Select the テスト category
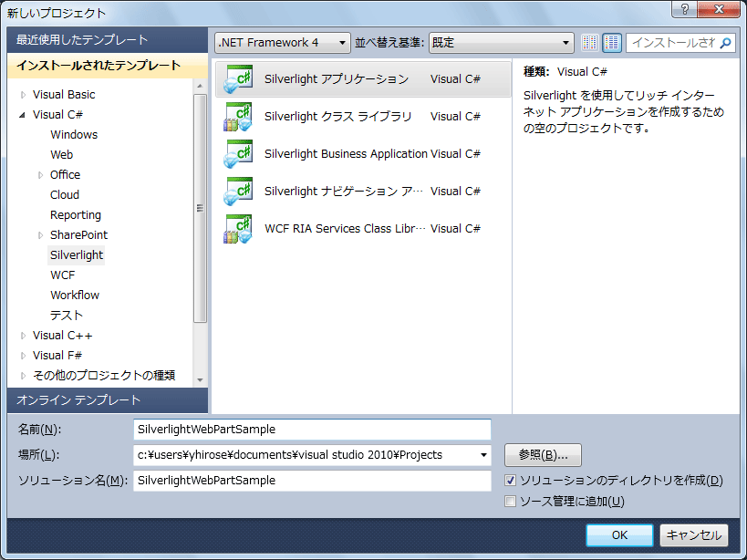The image size is (747, 560). point(67,316)
